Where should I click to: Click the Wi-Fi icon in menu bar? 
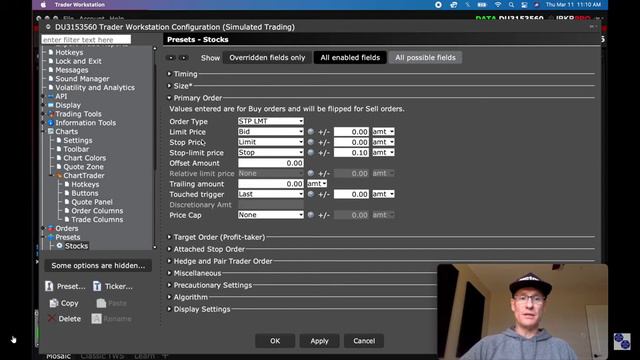(498, 4)
